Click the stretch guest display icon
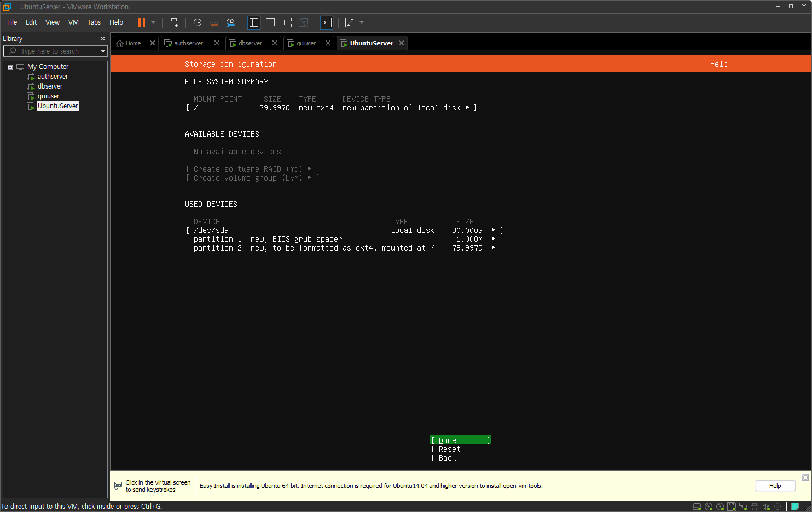This screenshot has width=812, height=512. click(x=350, y=22)
